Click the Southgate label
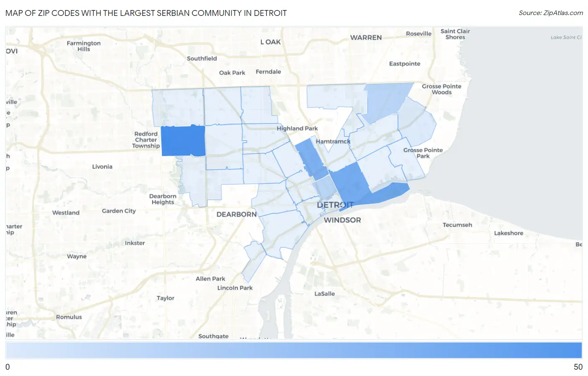 click(x=213, y=336)
